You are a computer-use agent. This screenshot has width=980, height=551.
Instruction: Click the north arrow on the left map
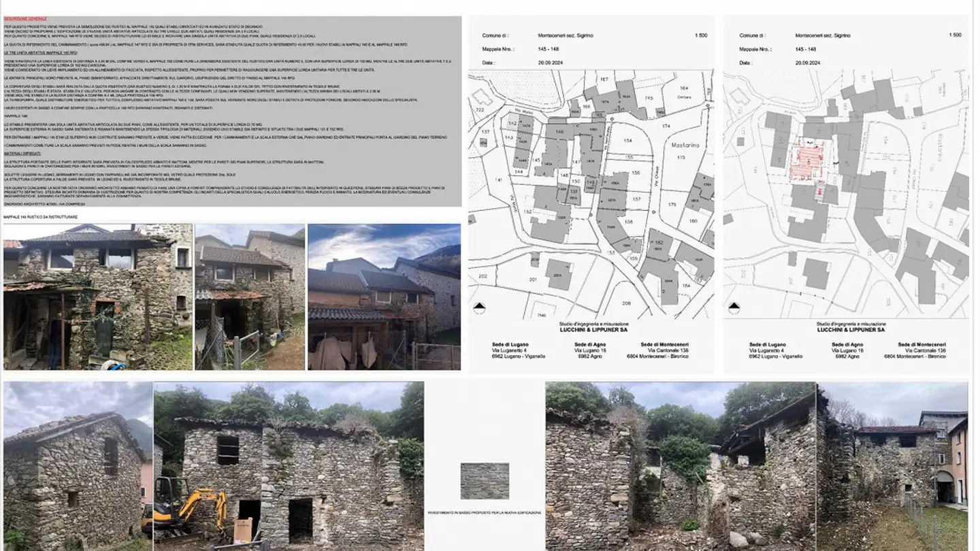tap(478, 308)
